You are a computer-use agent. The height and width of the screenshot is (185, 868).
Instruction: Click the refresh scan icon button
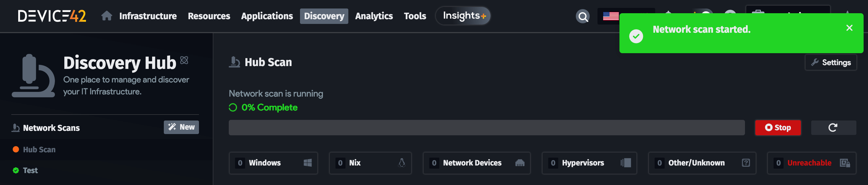tap(833, 128)
